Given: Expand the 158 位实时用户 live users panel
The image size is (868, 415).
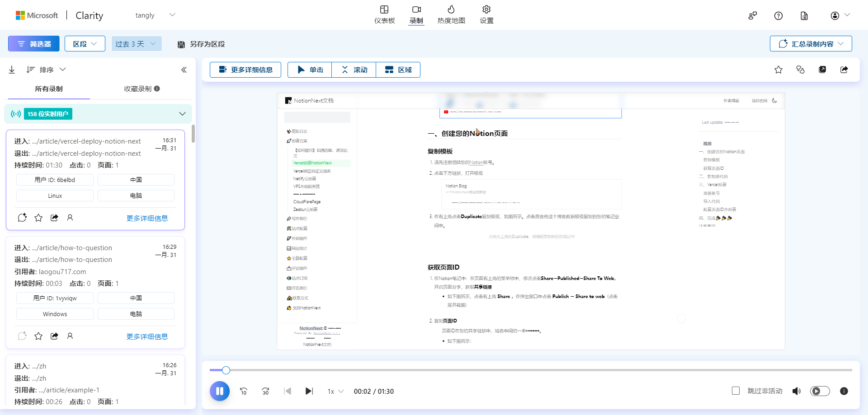Looking at the screenshot, I should pyautogui.click(x=98, y=114).
